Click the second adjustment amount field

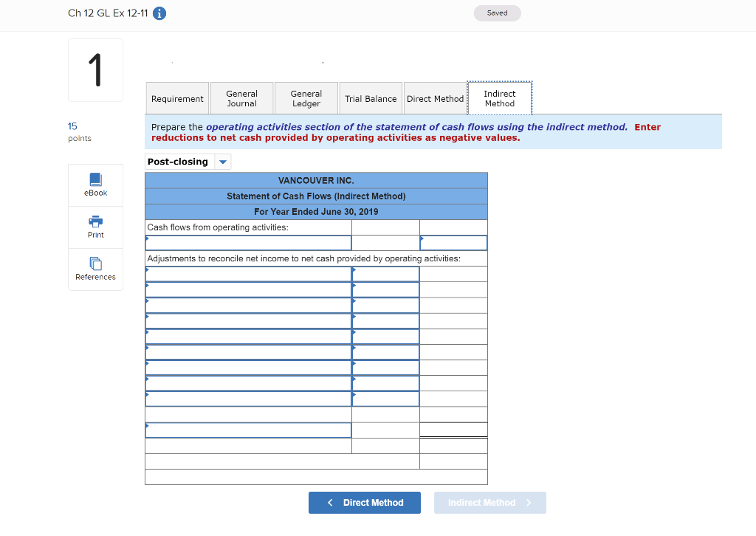(385, 289)
